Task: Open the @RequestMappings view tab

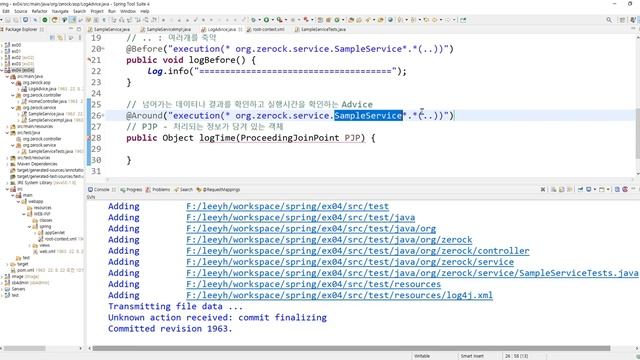Action: pos(218,189)
